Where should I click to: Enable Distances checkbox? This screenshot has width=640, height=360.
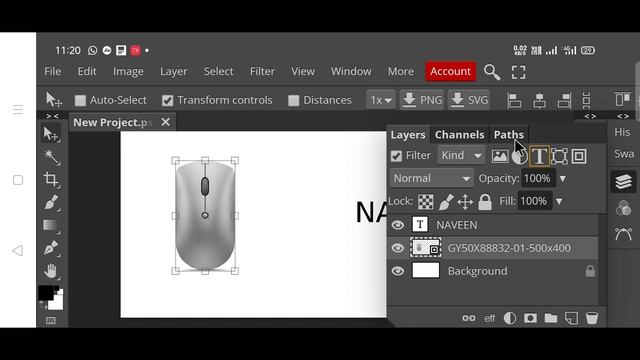(293, 100)
